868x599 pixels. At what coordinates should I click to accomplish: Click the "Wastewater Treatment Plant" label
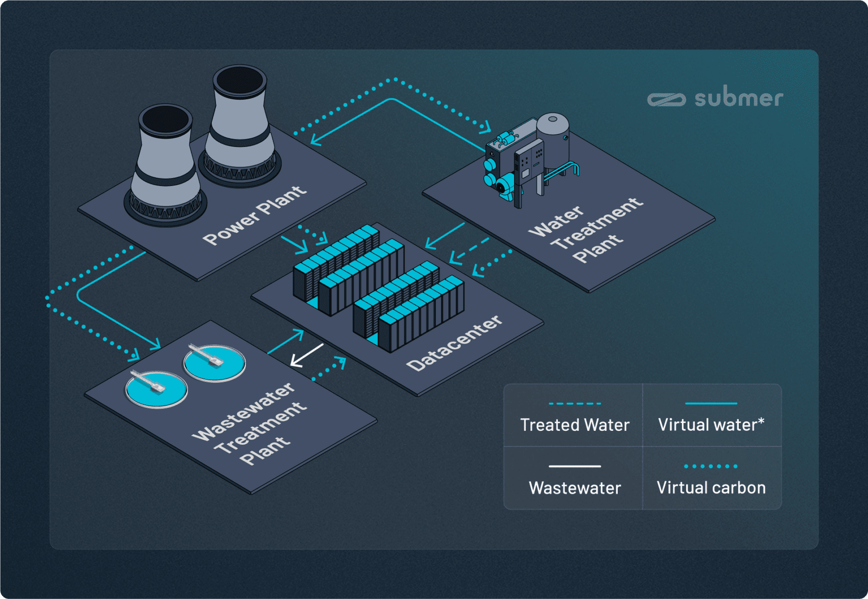coord(250,424)
